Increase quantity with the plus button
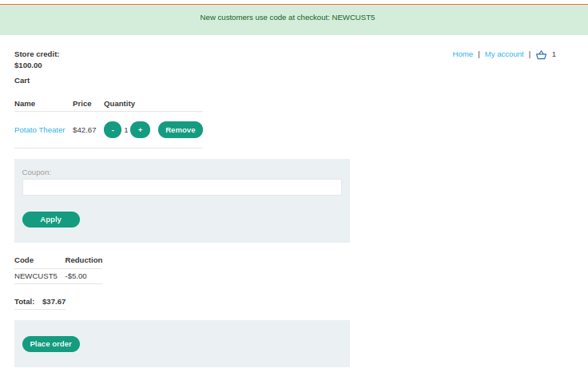Screen dimensions: 588x380 pos(140,130)
